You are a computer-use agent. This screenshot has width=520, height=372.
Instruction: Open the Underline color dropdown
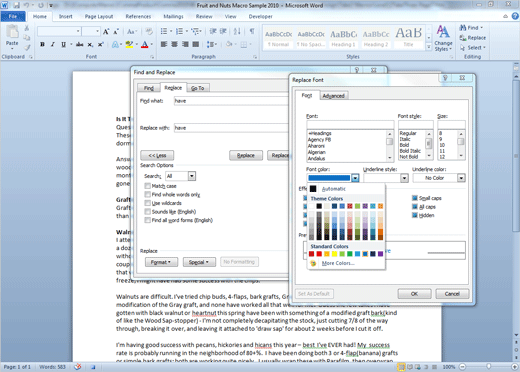(x=461, y=178)
